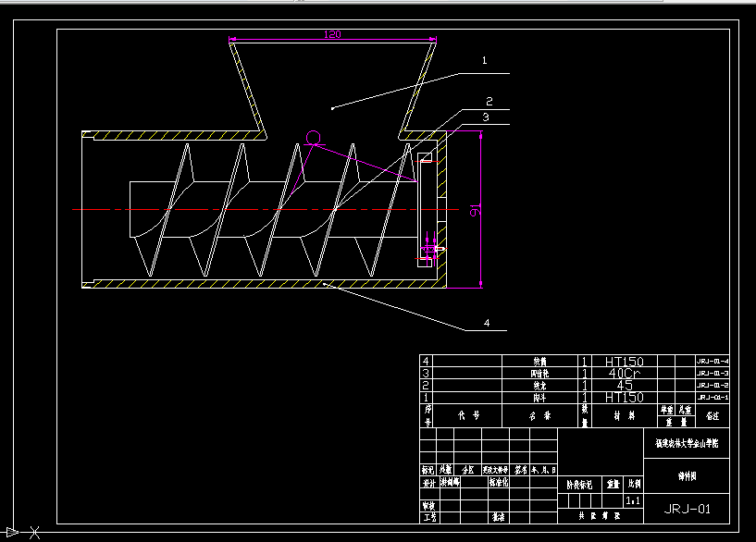Click the 序号 column header
Image resolution: width=756 pixels, height=542 pixels.
[x=428, y=416]
